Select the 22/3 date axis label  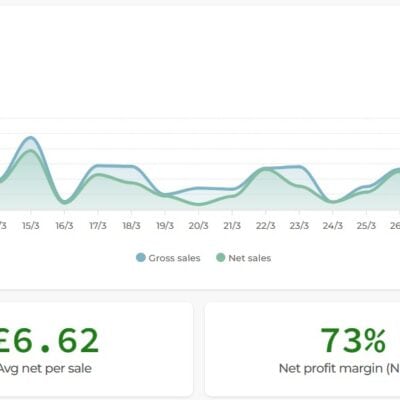266,226
